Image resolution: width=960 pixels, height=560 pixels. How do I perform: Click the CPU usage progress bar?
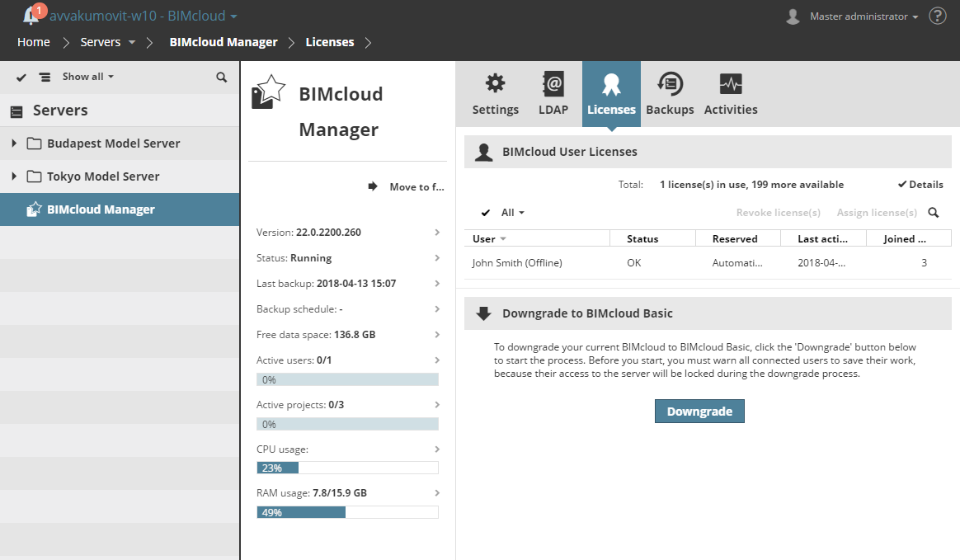(x=347, y=467)
